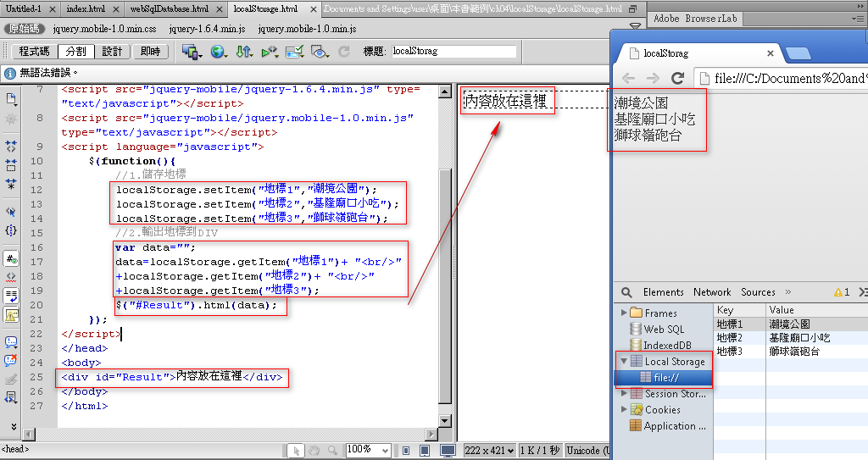Open the 222 x 421 window size dropdown
This screenshot has height=460, width=868.
coord(489,451)
